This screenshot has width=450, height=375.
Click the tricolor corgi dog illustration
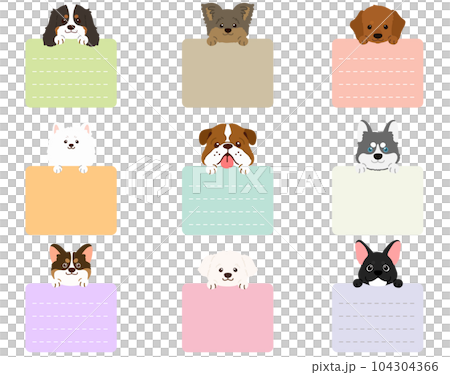pos(71,265)
